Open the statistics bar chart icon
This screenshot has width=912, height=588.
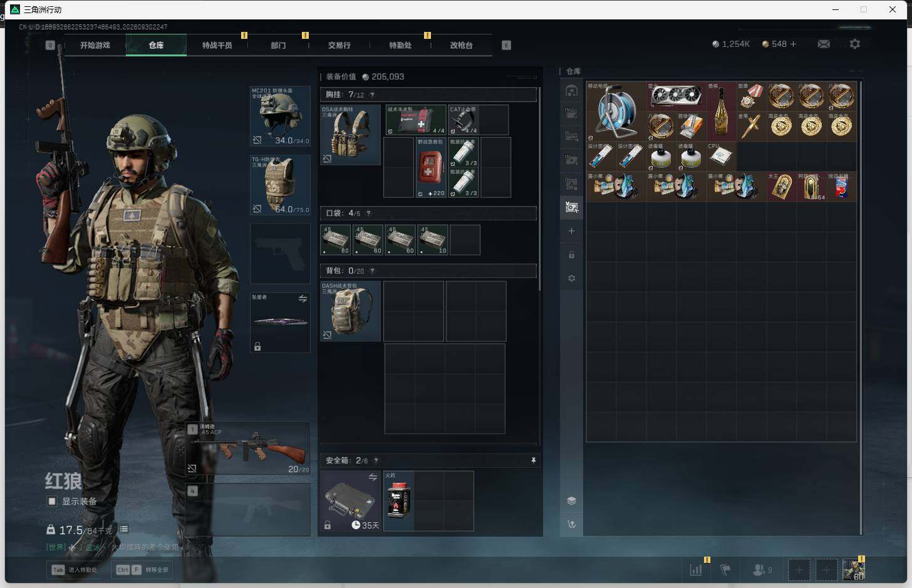[696, 570]
